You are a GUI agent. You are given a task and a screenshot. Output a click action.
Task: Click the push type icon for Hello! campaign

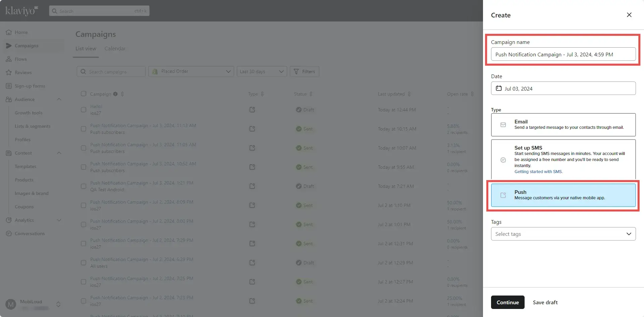click(252, 110)
